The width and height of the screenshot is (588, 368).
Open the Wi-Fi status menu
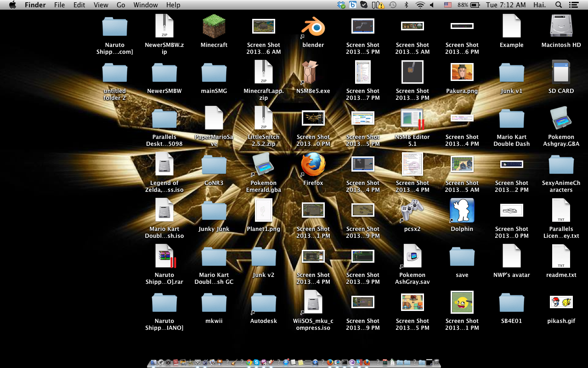pyautogui.click(x=420, y=5)
